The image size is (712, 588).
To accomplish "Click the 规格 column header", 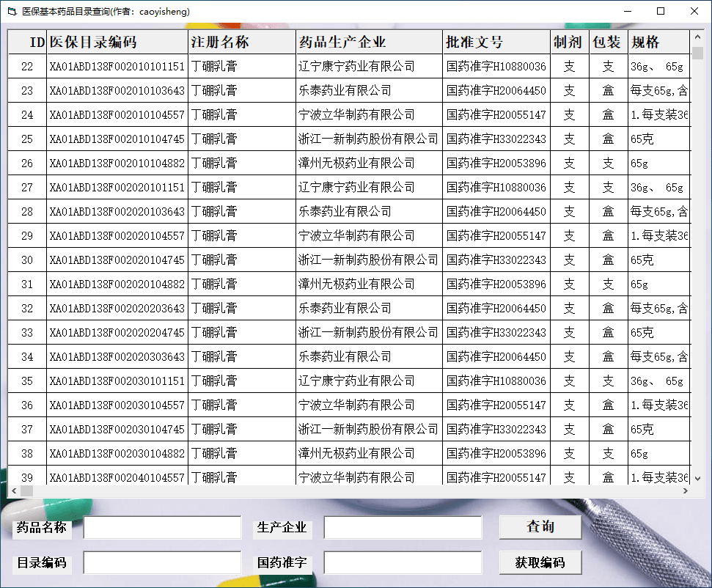I will click(658, 42).
